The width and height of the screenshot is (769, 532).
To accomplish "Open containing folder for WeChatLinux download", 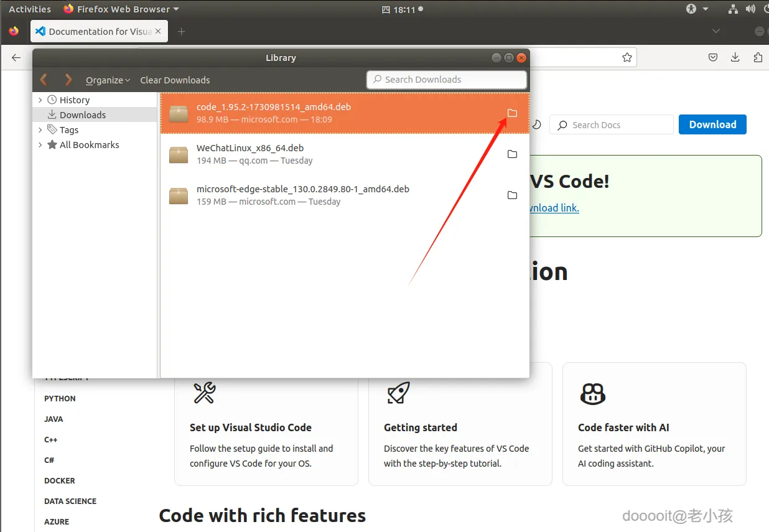I will coord(512,154).
